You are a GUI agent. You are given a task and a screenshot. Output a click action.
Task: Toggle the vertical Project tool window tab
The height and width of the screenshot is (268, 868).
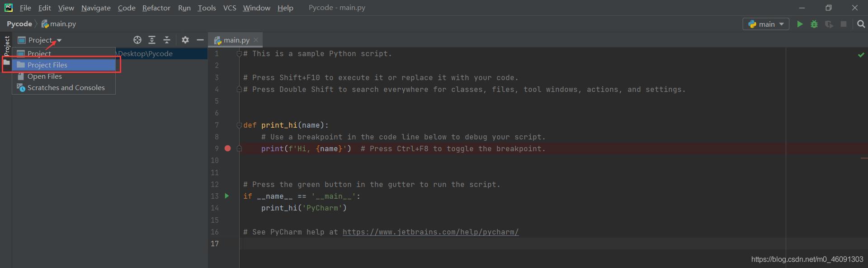pyautogui.click(x=6, y=46)
